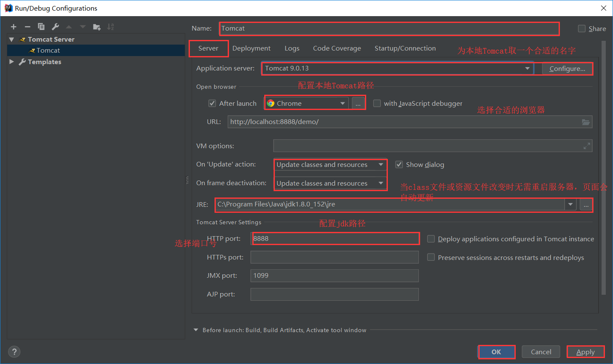Screen dimensions: 613x364
Task: Create a new folder with the folder icon
Action: pyautogui.click(x=97, y=27)
